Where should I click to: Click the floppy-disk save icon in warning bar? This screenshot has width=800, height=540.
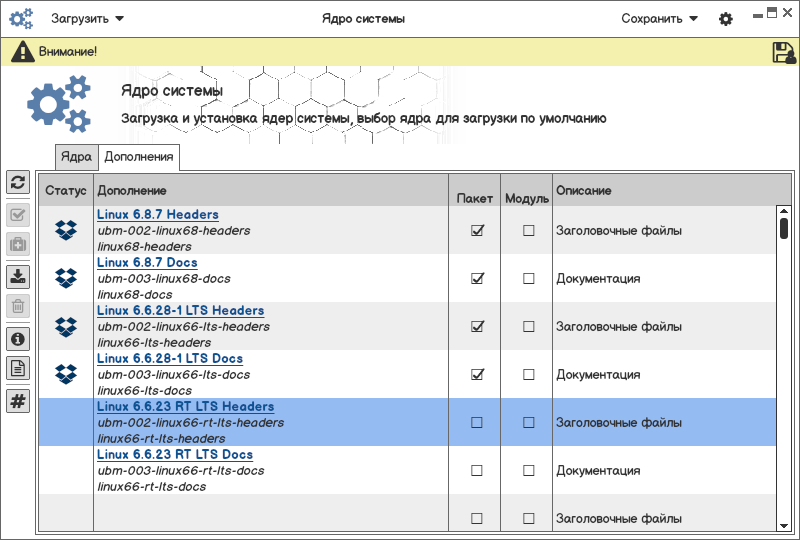coord(783,53)
